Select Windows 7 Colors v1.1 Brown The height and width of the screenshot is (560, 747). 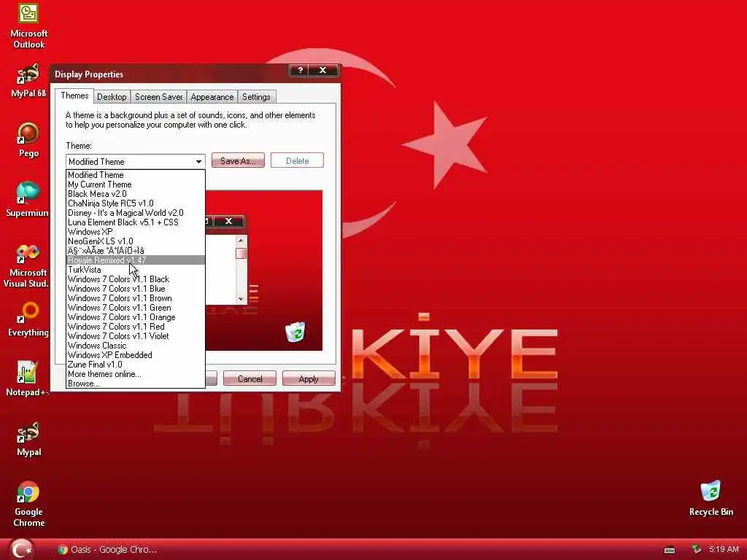point(135,298)
